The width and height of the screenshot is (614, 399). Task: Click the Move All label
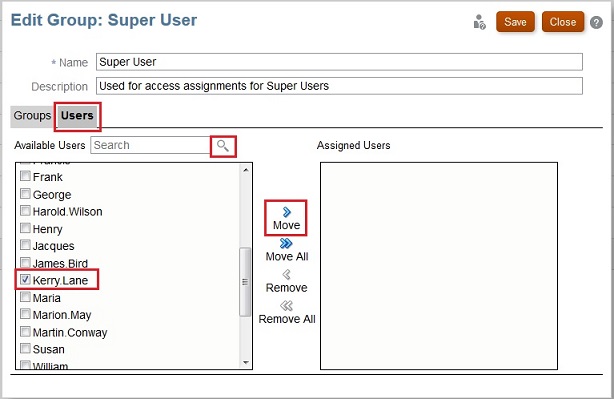point(287,256)
